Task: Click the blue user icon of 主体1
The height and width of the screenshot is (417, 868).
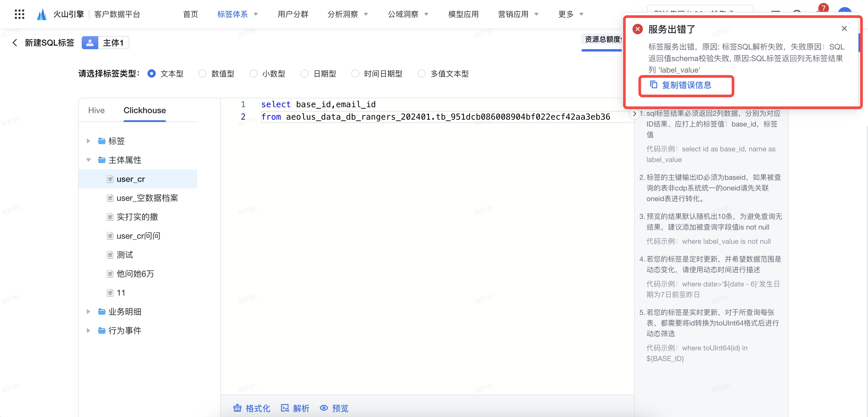Action: [90, 43]
